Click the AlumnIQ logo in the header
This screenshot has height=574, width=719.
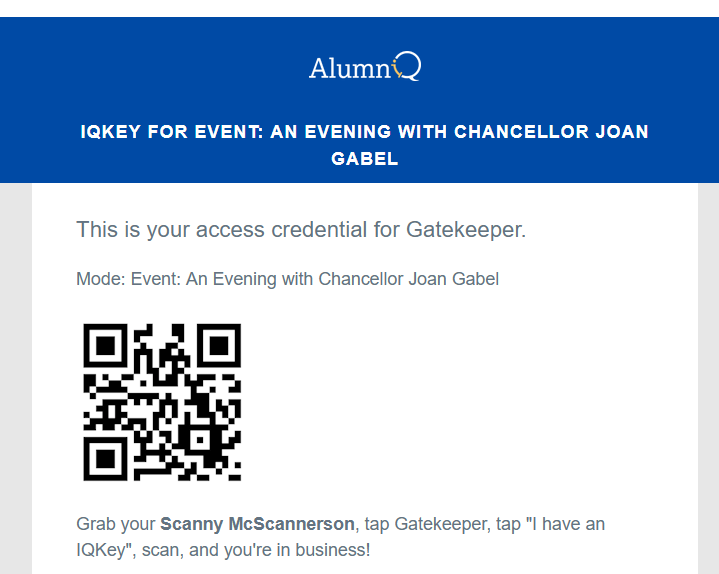365,67
